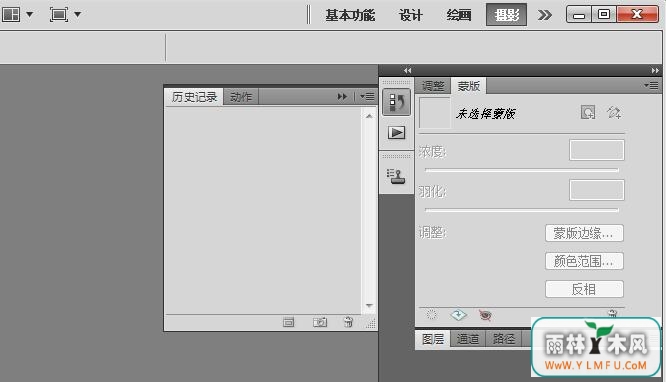Toggle the History panel dock icon
The image size is (666, 382).
(396, 102)
